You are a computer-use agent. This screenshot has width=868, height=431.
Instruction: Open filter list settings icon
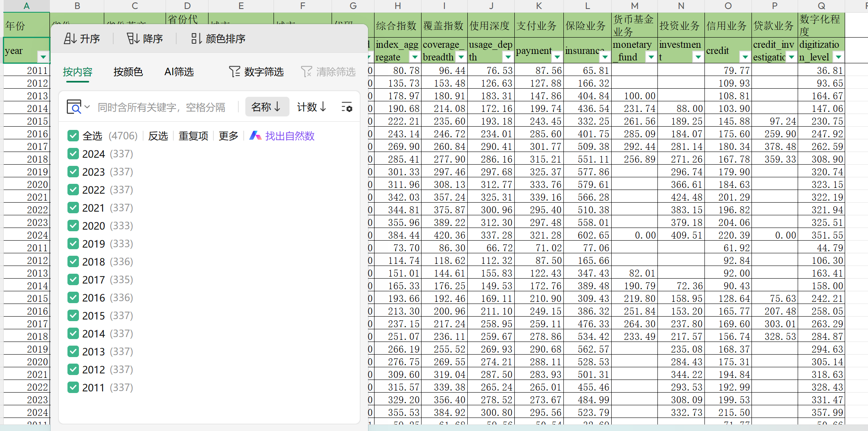coord(347,107)
